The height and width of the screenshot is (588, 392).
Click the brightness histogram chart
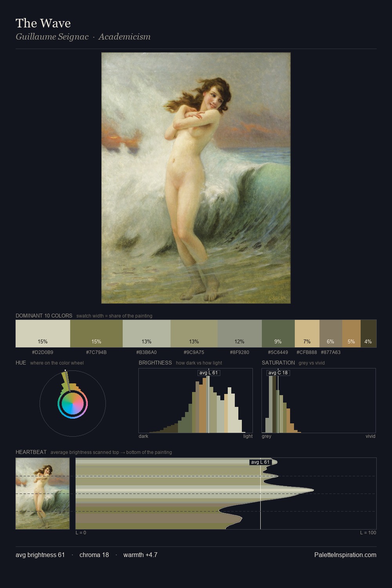click(x=196, y=401)
